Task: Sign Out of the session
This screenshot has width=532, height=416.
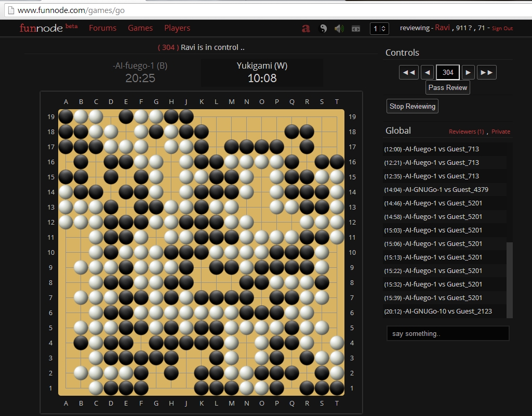Action: [x=502, y=29]
